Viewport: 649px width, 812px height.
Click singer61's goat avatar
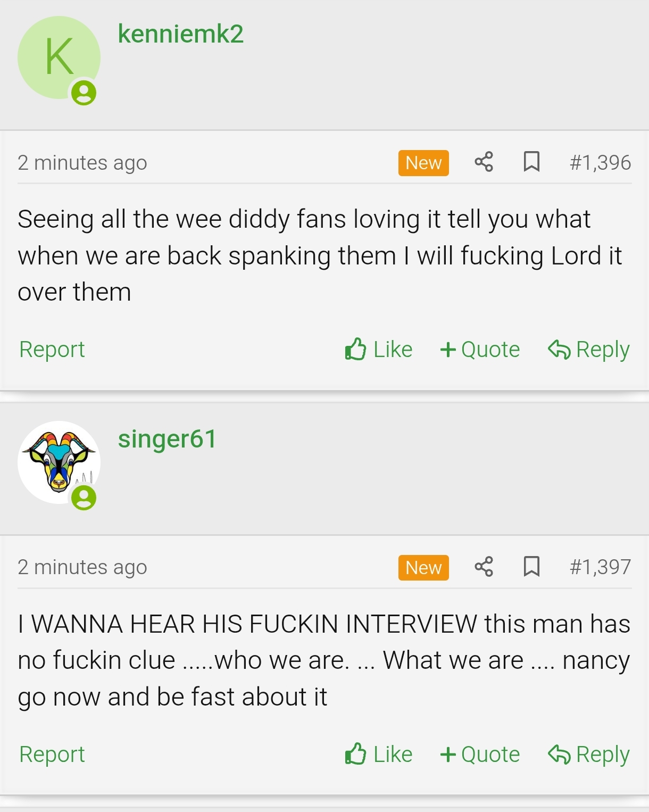[59, 462]
